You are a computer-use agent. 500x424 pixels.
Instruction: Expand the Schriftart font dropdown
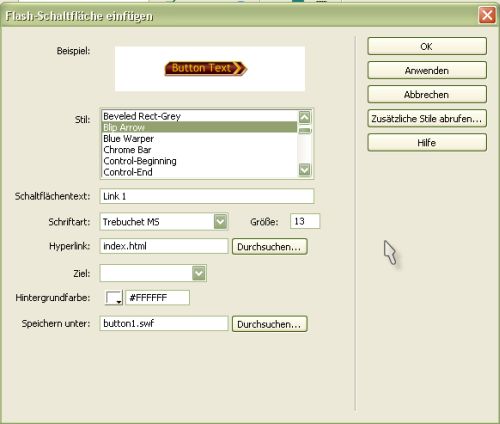pyautogui.click(x=221, y=221)
